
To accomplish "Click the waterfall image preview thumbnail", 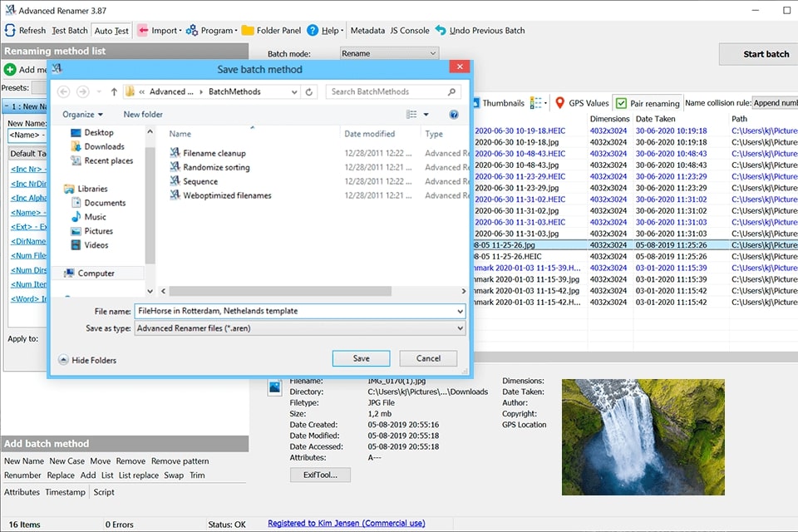I will [643, 436].
